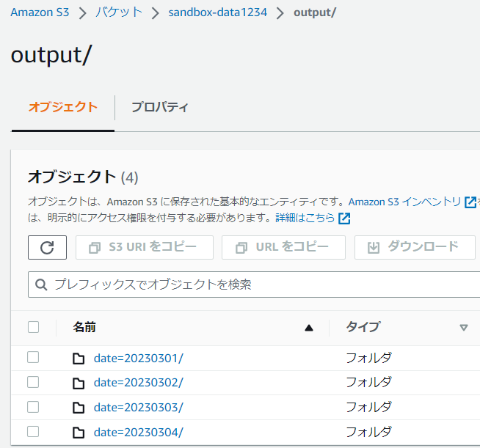The image size is (480, 448).
Task: Switch to the オブジェクト tab
Action: click(63, 107)
